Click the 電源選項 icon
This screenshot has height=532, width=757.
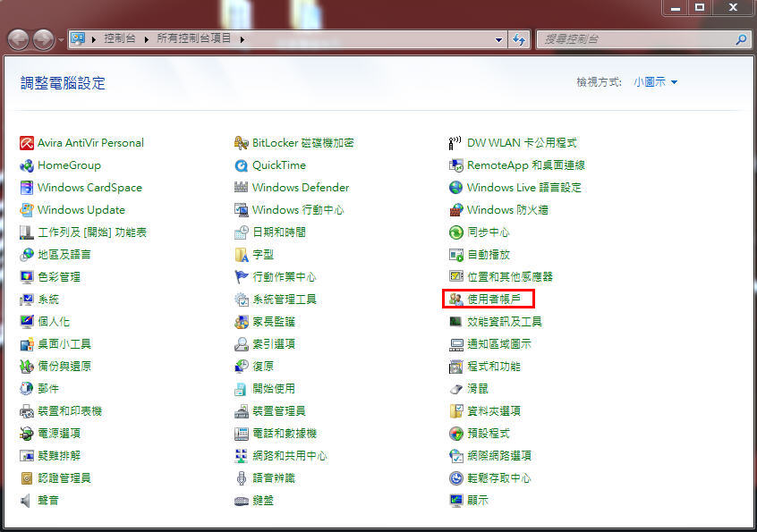point(27,434)
